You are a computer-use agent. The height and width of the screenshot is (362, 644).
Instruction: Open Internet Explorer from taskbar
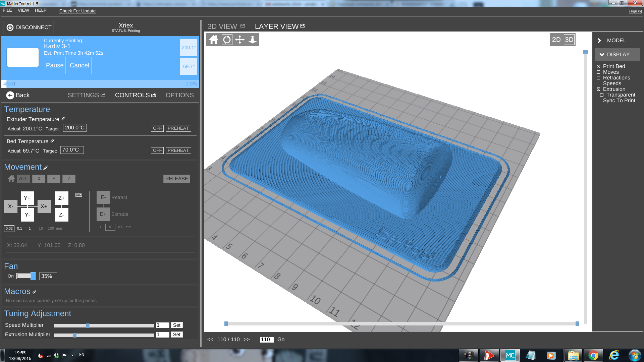614,355
